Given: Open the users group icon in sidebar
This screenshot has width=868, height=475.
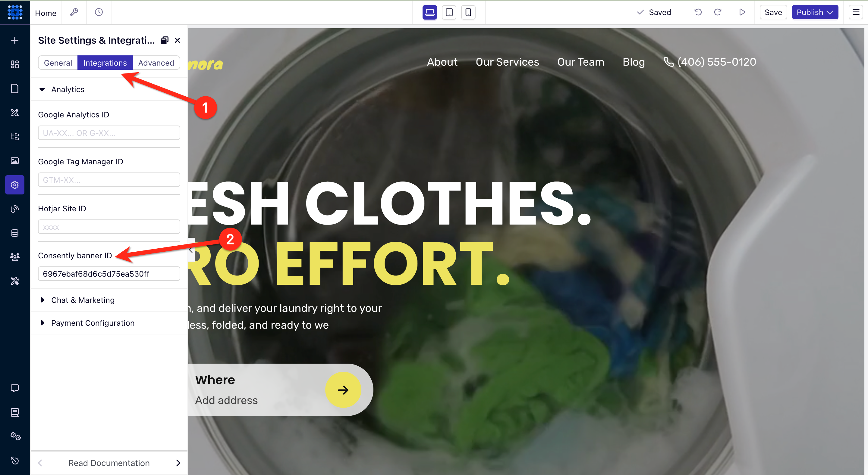Looking at the screenshot, I should [x=14, y=257].
